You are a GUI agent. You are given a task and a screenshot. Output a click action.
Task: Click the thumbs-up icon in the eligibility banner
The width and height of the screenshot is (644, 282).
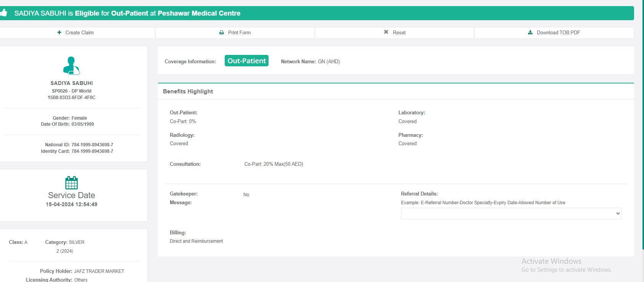tap(4, 13)
